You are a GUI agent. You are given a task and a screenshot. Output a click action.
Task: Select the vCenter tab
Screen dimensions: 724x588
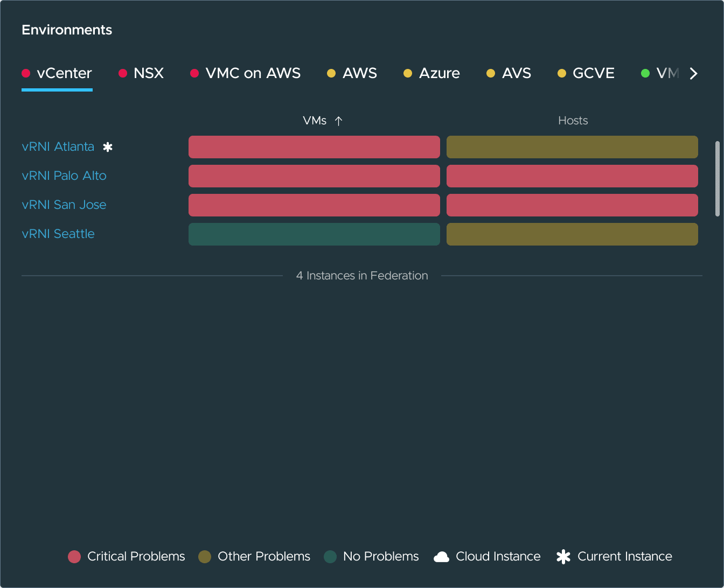[x=57, y=73]
